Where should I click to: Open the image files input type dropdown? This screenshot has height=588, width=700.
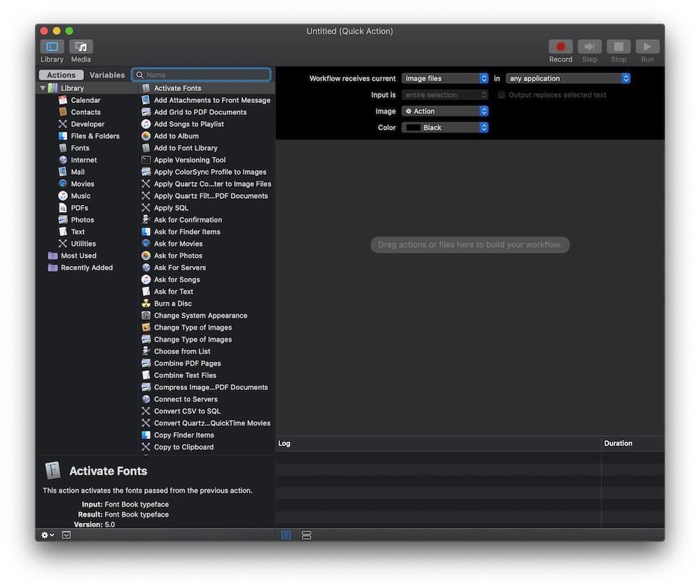[x=444, y=79]
